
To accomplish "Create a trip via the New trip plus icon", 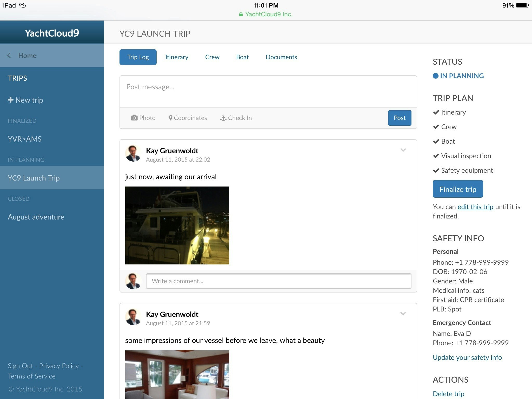I will (11, 100).
